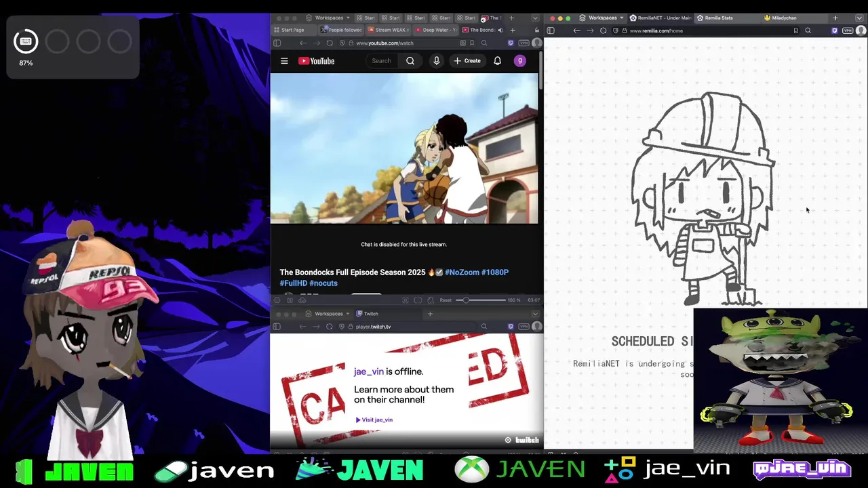Toggle sidebar panel in YouTube browser window
The width and height of the screenshot is (868, 488).
(x=277, y=43)
